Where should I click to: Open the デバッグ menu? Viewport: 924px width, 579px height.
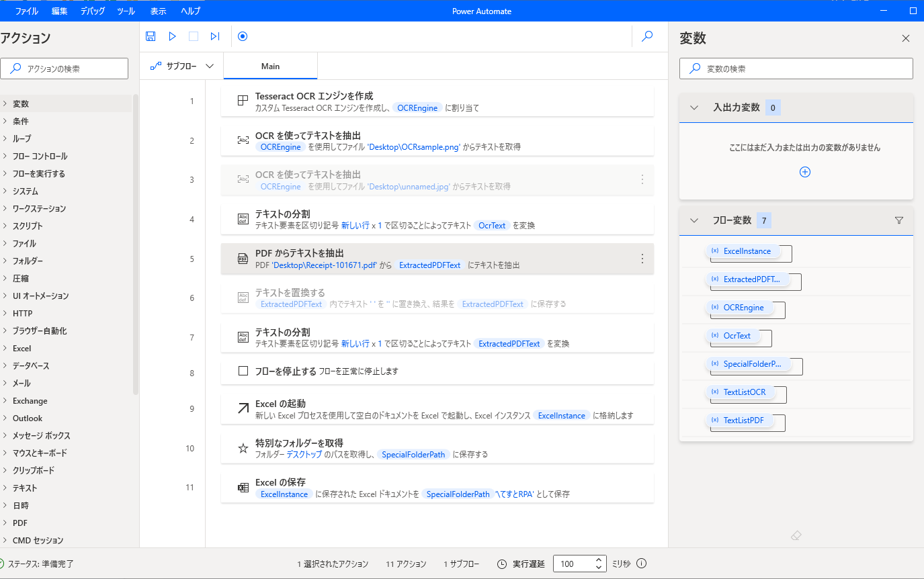[93, 11]
